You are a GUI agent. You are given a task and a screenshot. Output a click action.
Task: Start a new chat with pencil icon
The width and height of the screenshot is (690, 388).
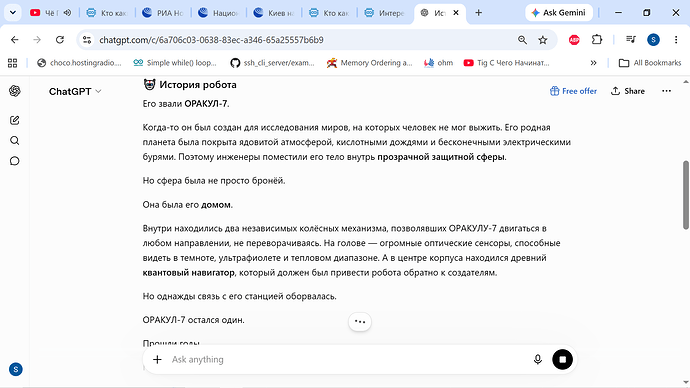tap(15, 120)
